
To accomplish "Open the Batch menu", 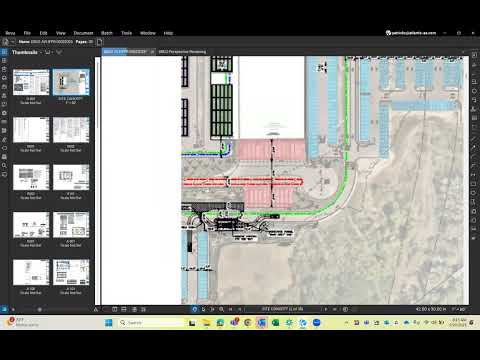I will pos(107,33).
